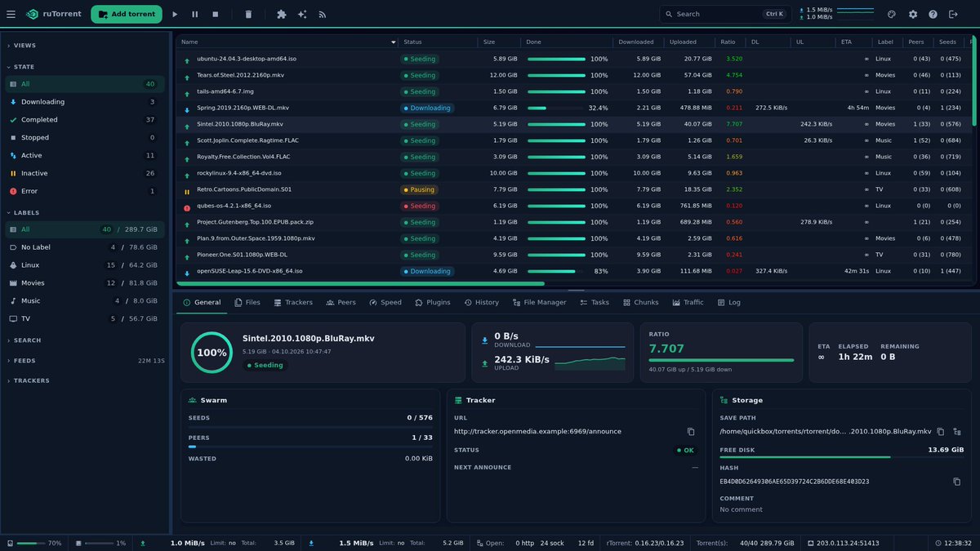980x551 pixels.
Task: Expand the Feeds section in the sidebar
Action: [x=86, y=360]
